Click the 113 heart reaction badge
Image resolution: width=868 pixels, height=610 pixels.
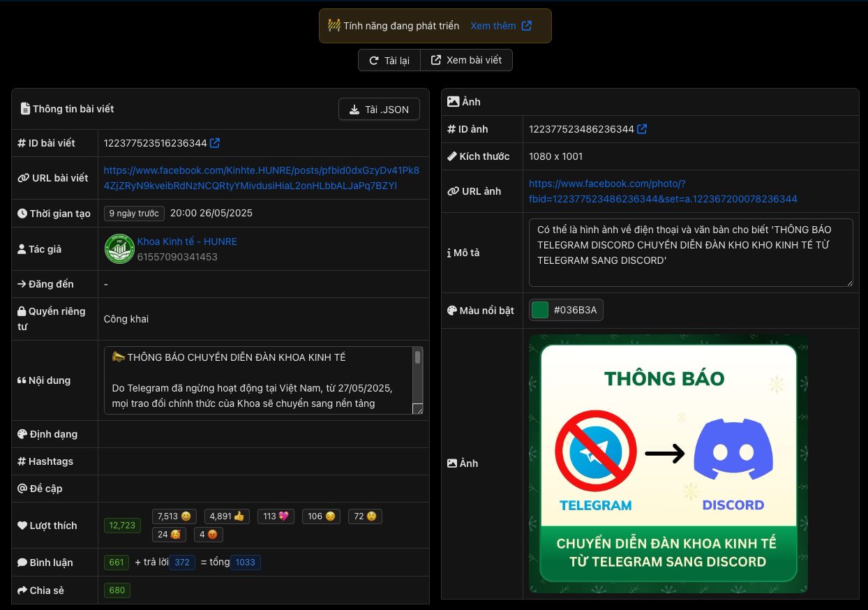pyautogui.click(x=276, y=516)
